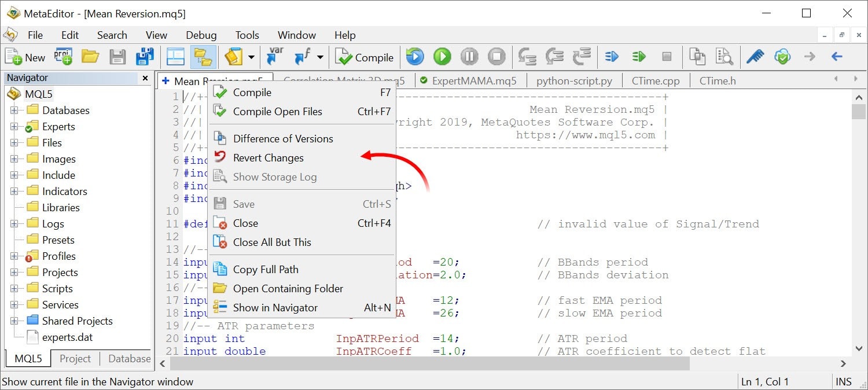Pause debugging with the pause icon
This screenshot has width=868, height=390.
469,57
